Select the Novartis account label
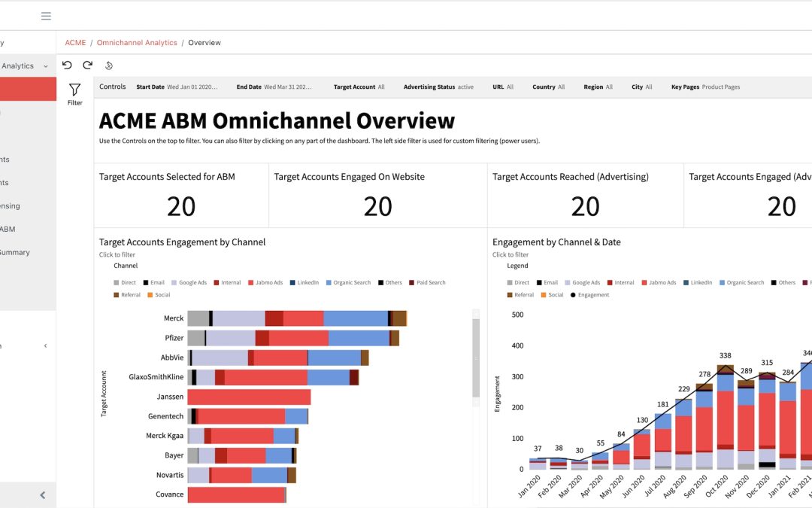The image size is (812, 508). [170, 476]
